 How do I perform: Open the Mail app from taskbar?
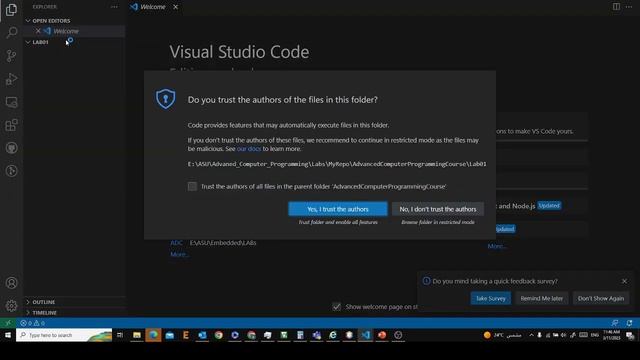(x=169, y=335)
